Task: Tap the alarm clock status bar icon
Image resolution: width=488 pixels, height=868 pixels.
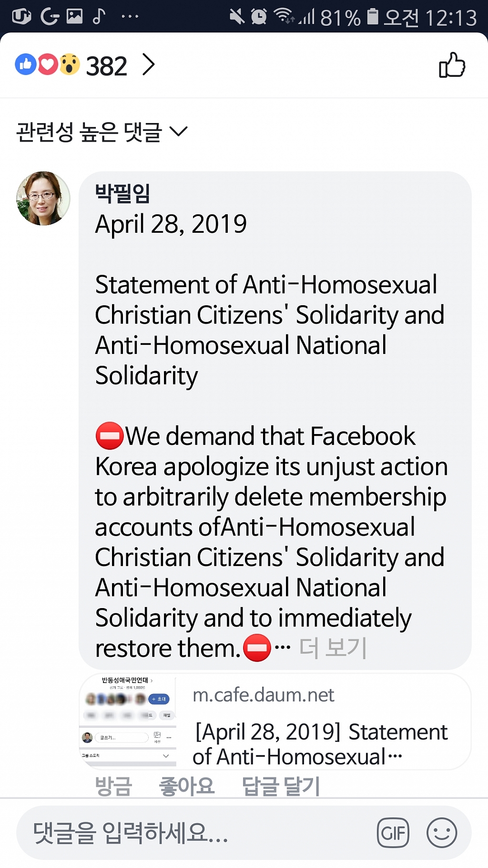Action: pyautogui.click(x=259, y=17)
